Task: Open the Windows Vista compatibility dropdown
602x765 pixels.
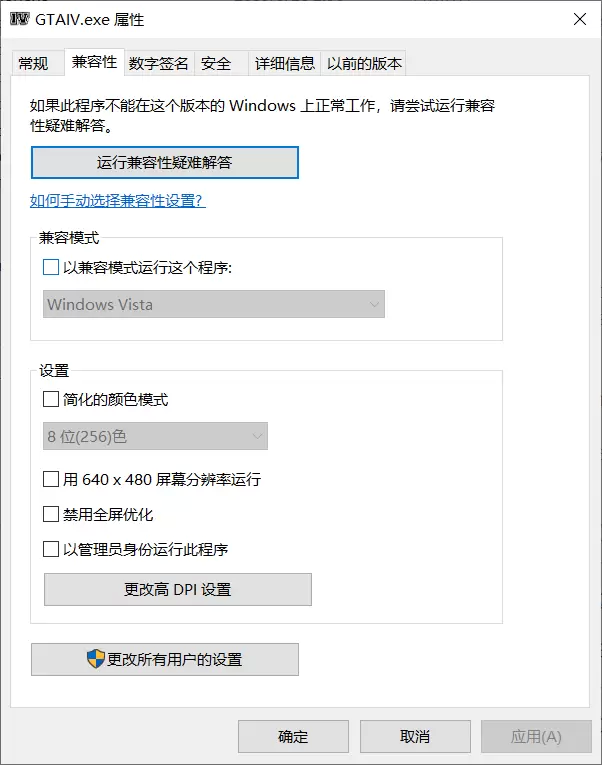Action: 214,304
